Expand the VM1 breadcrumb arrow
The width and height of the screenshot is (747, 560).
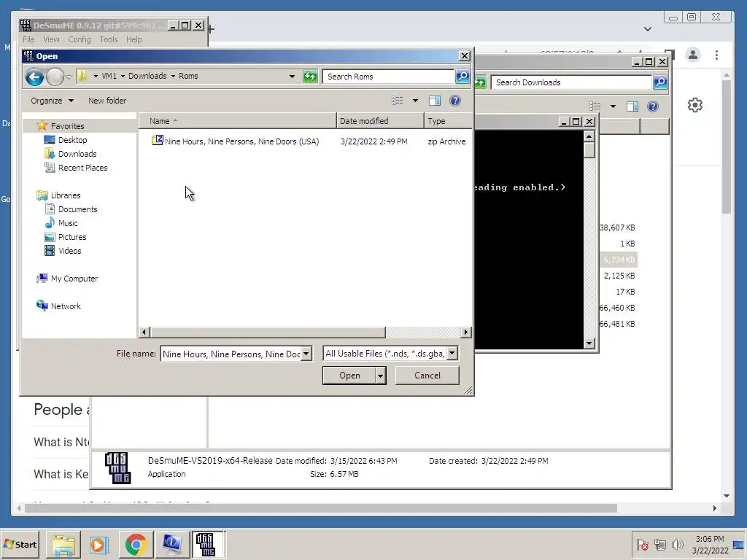point(123,76)
